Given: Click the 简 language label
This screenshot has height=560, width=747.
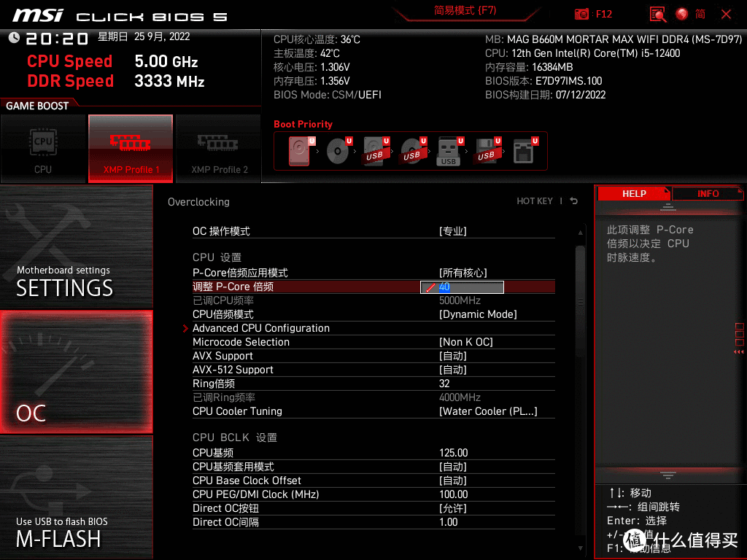Looking at the screenshot, I should point(700,15).
